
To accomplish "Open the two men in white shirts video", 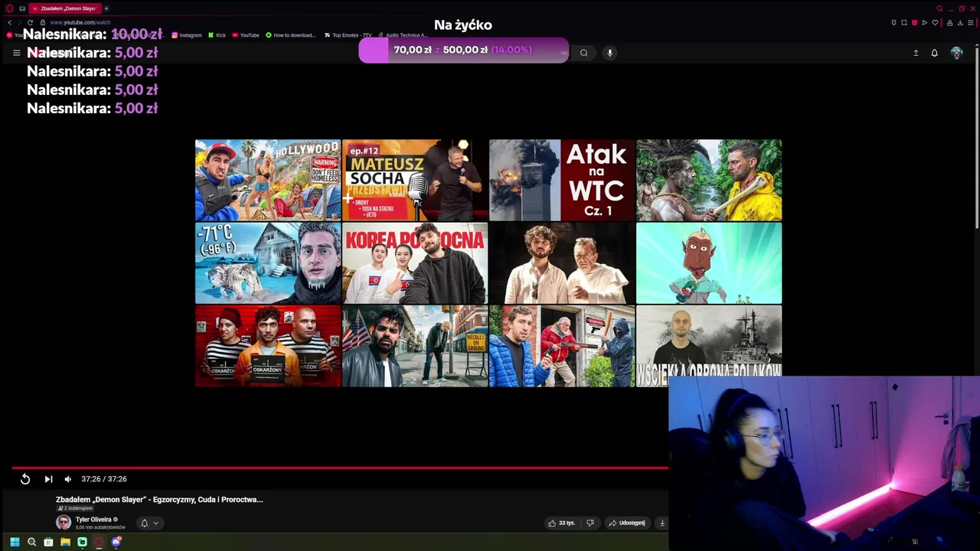I will (562, 263).
